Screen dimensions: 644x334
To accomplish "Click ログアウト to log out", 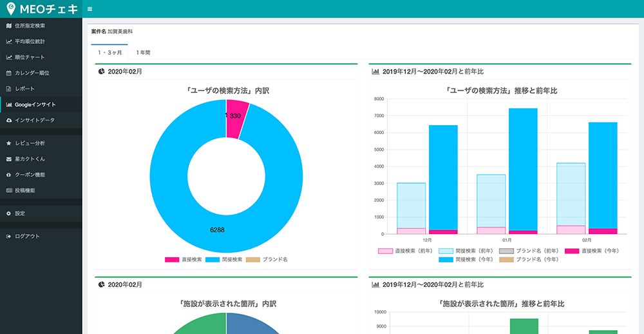I will point(41,237).
